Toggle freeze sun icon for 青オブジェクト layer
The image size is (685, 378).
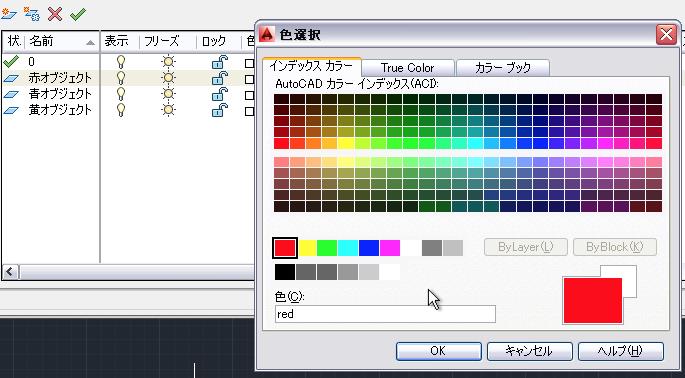coord(168,94)
